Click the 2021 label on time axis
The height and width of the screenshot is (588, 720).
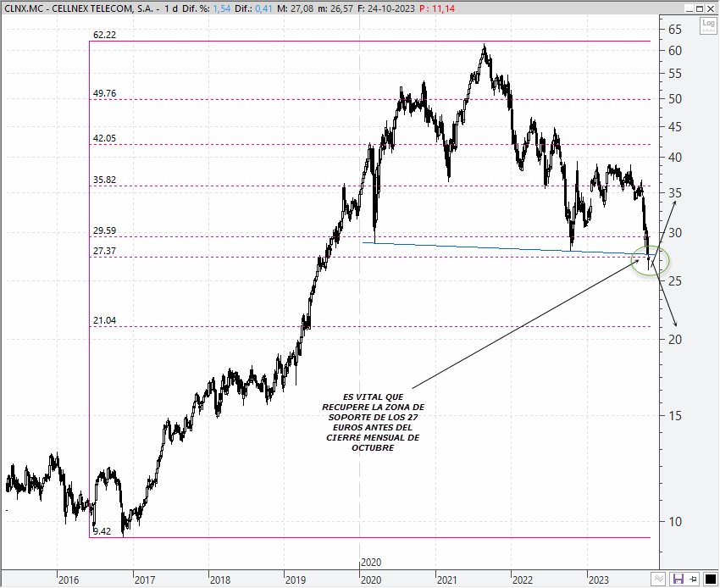click(x=446, y=580)
